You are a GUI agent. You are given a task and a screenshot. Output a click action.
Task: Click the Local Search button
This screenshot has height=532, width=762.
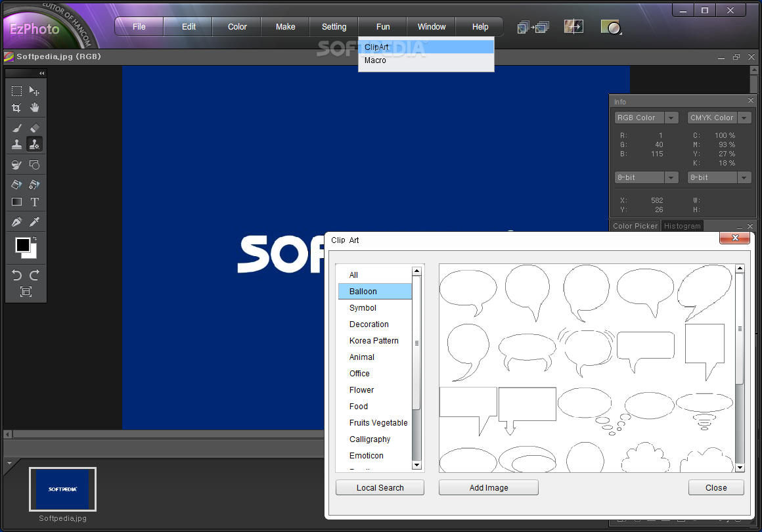coord(380,488)
